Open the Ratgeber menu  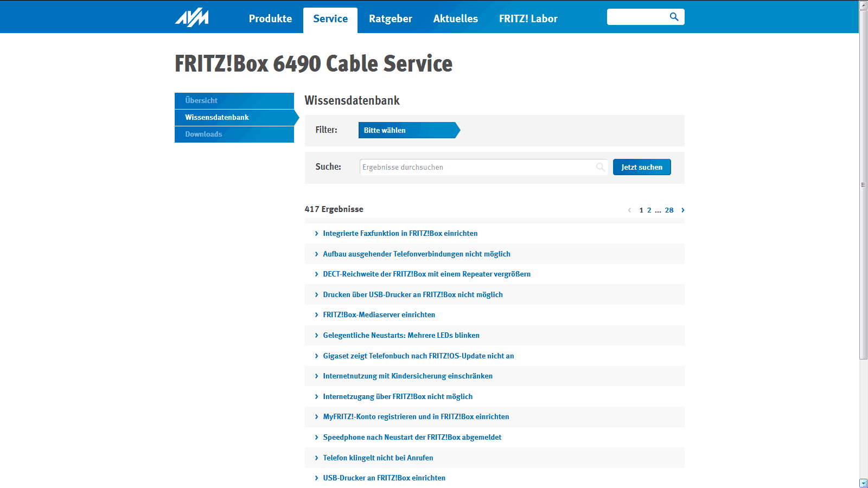[x=391, y=19]
